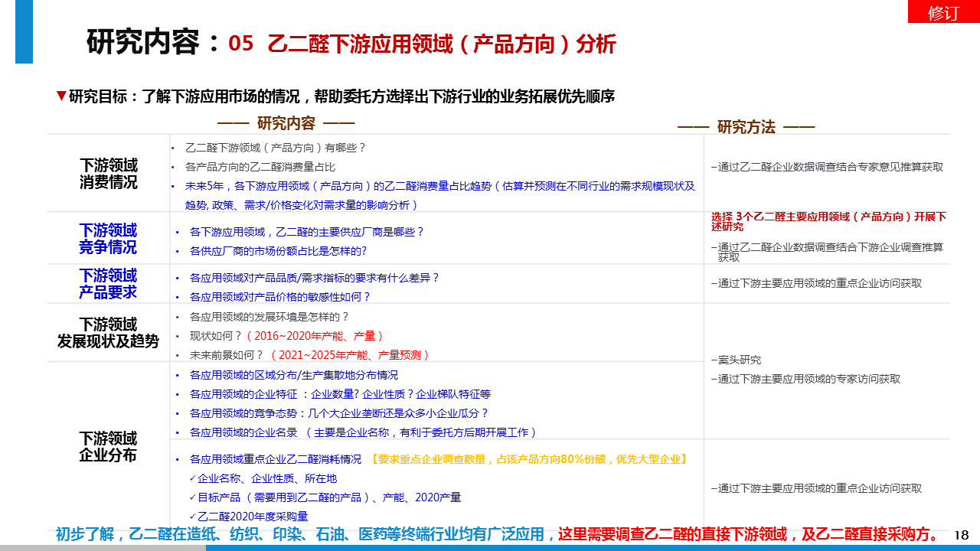Click the checkmark before 企业名称、企业性质、所在地
Image resolution: width=980 pixels, height=551 pixels.
click(x=193, y=478)
